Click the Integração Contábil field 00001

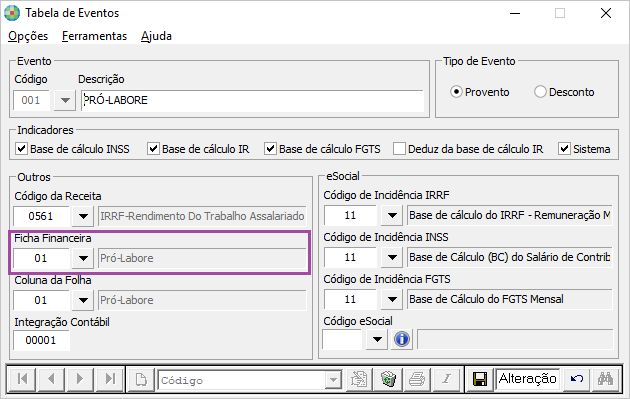click(x=41, y=340)
